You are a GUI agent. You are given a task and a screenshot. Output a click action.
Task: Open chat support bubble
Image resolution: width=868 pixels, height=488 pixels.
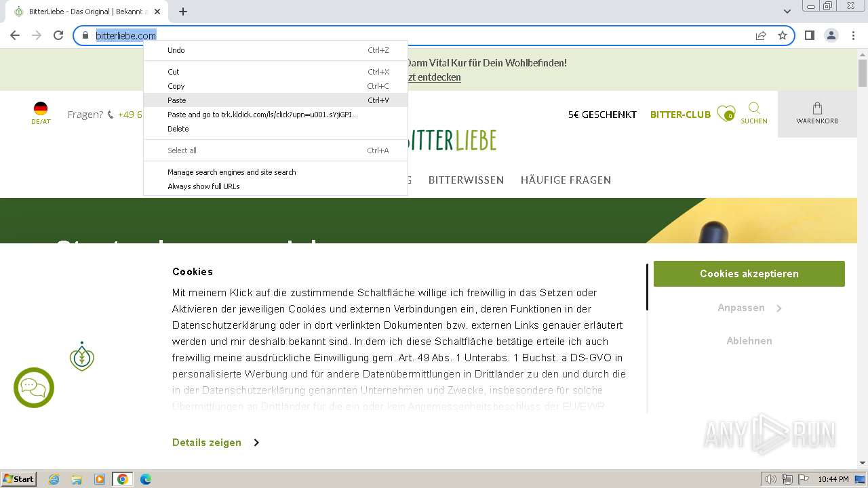34,388
